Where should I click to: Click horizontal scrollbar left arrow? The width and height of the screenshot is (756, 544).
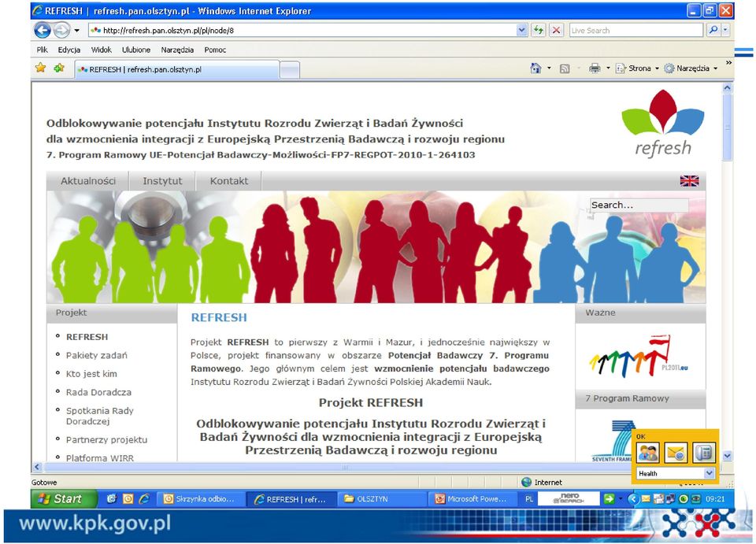[x=37, y=467]
